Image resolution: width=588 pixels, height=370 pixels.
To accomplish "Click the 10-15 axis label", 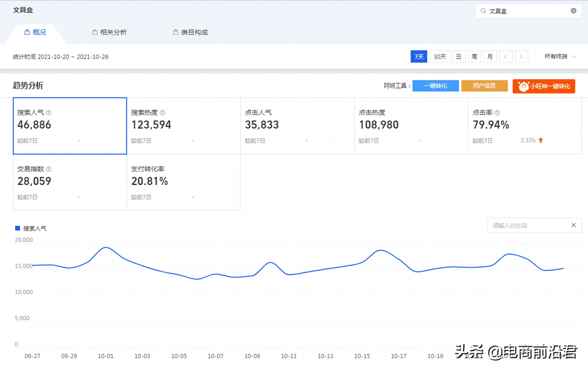I will 362,356.
